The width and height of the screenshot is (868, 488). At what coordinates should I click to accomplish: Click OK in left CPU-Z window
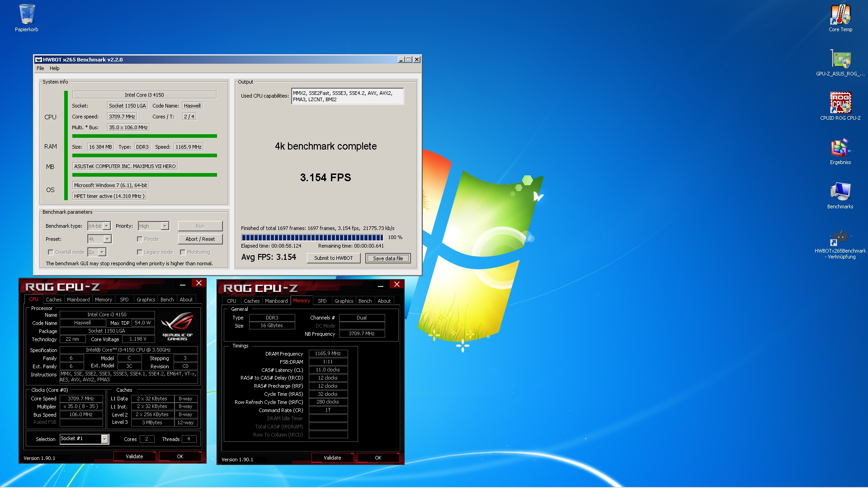tap(180, 456)
